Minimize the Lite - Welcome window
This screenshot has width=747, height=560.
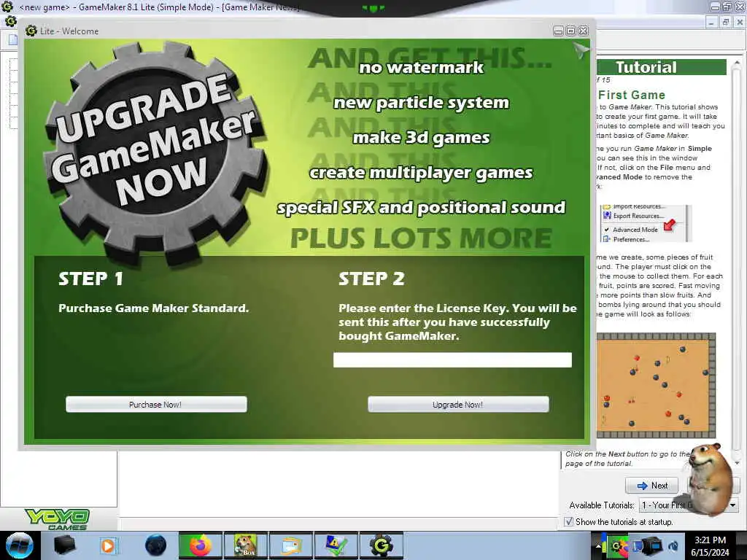558,31
